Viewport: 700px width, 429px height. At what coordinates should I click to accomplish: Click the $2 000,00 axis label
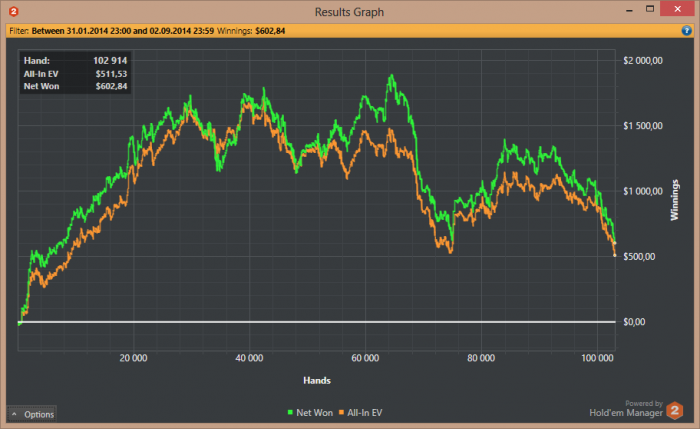pos(643,61)
